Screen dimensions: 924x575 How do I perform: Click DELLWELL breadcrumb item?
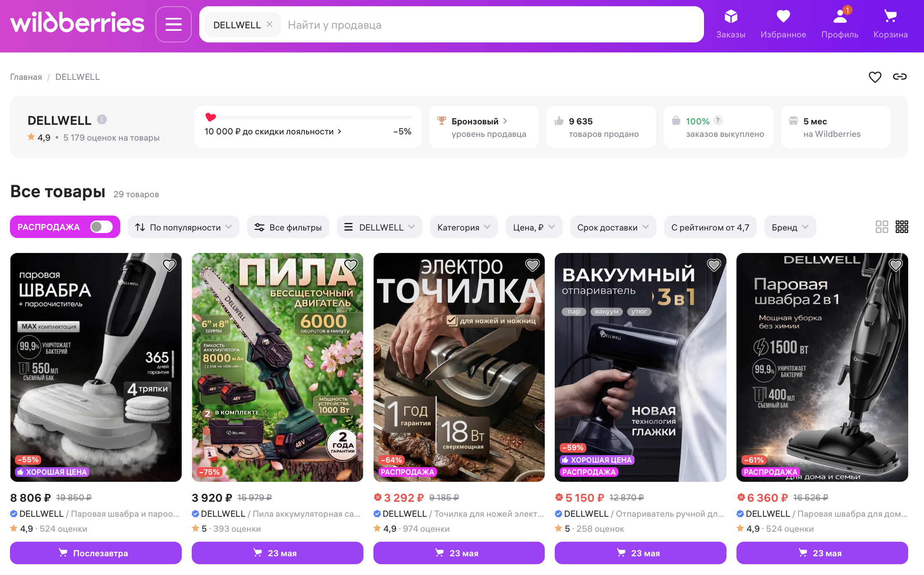[77, 77]
